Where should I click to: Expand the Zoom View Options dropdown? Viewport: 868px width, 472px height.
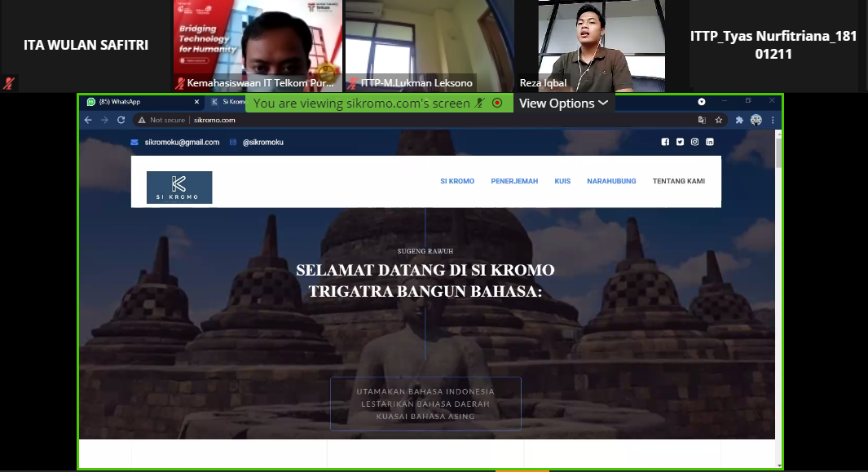tap(563, 103)
